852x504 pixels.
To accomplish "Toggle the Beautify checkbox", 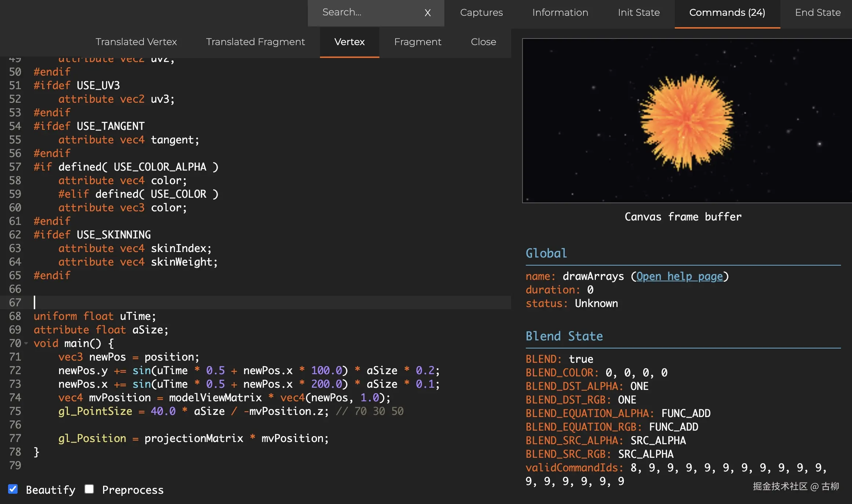I will click(x=13, y=489).
